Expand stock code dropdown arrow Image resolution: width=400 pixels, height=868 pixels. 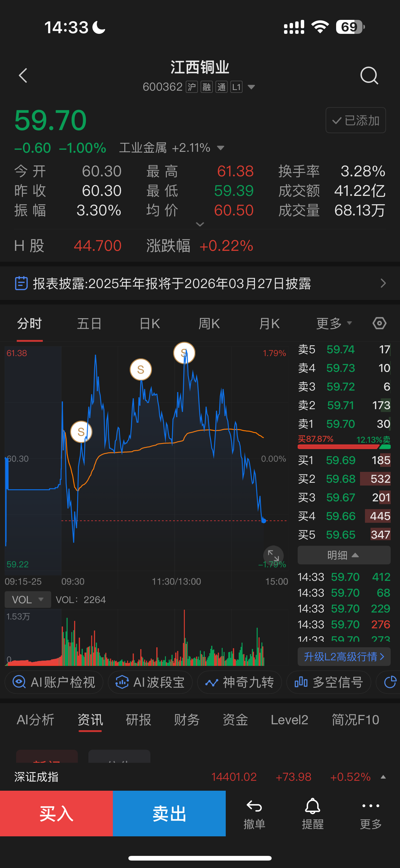click(251, 87)
